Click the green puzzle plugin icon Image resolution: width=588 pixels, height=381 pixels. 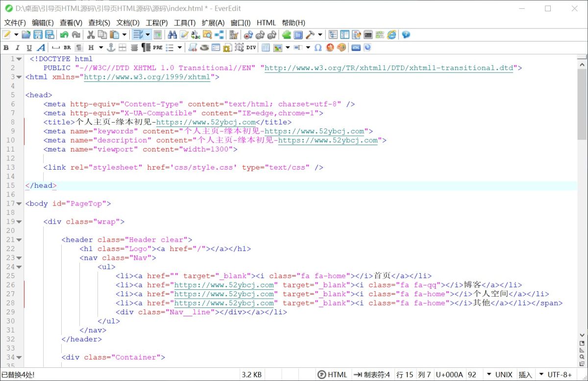[x=286, y=35]
